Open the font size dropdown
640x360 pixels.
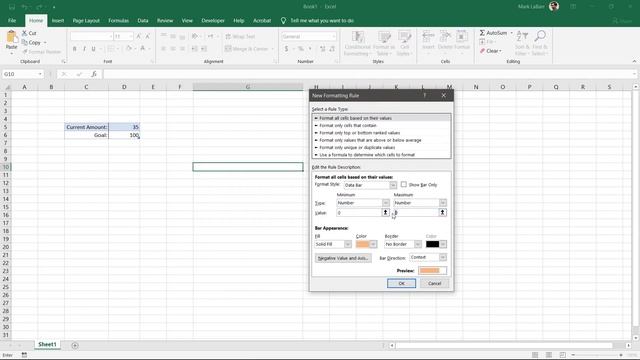(x=131, y=37)
